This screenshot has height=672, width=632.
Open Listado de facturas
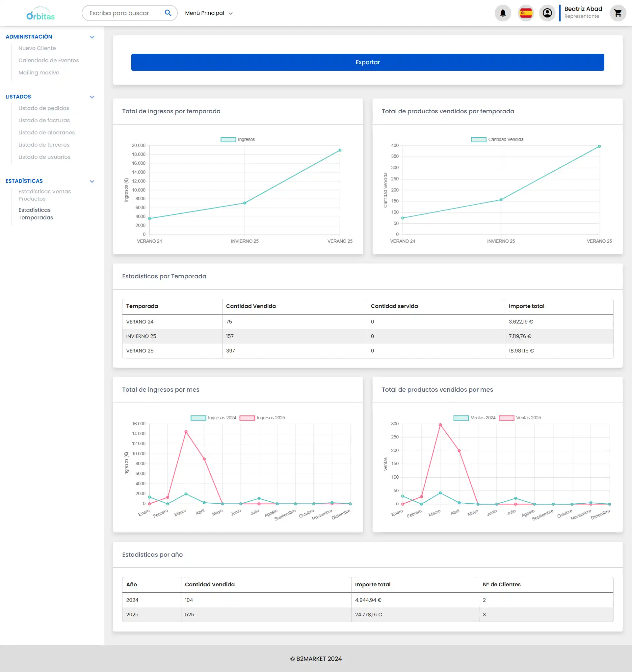pos(44,120)
